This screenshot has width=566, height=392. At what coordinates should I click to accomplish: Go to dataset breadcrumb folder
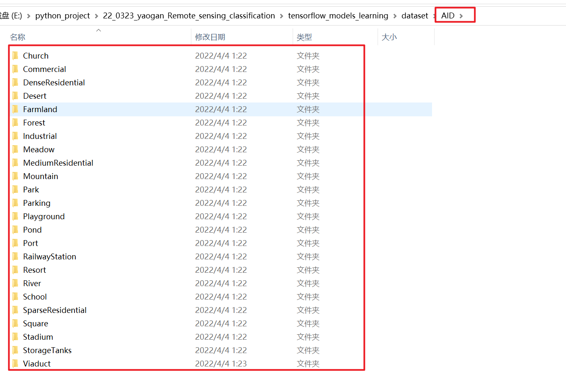click(415, 16)
